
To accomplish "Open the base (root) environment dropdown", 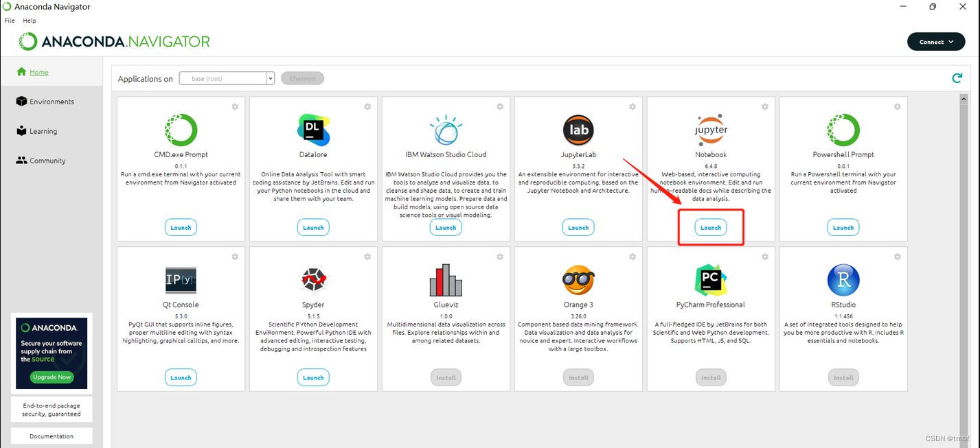I will (x=227, y=78).
